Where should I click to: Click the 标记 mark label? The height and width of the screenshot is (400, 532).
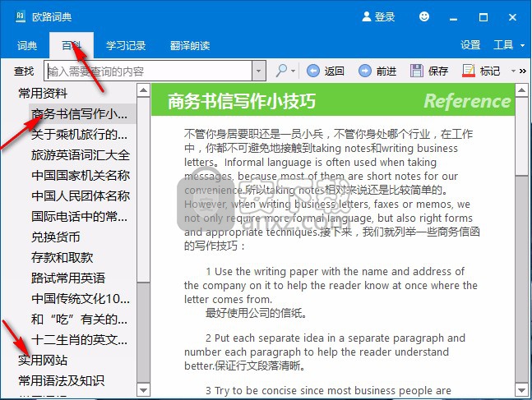pyautogui.click(x=490, y=71)
